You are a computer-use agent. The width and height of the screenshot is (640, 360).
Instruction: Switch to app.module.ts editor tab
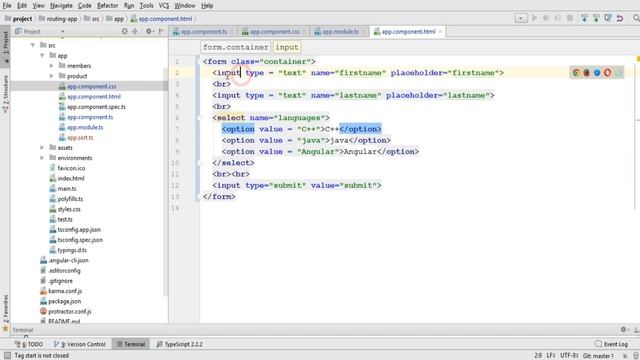340,31
